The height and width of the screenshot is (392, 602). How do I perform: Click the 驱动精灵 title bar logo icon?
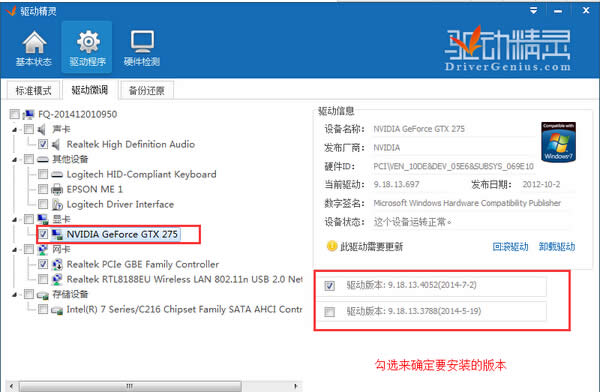(11, 10)
